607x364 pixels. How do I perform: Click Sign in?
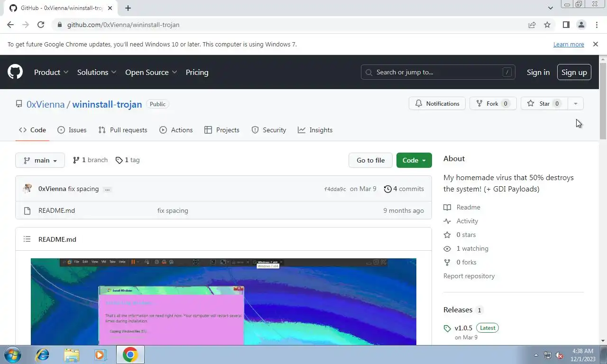click(538, 72)
